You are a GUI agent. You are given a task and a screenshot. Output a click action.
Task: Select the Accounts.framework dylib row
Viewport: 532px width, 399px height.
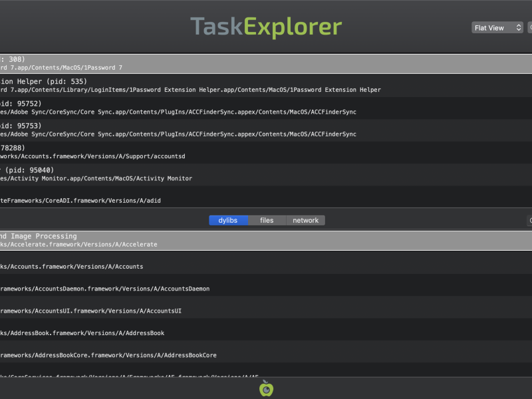266,263
